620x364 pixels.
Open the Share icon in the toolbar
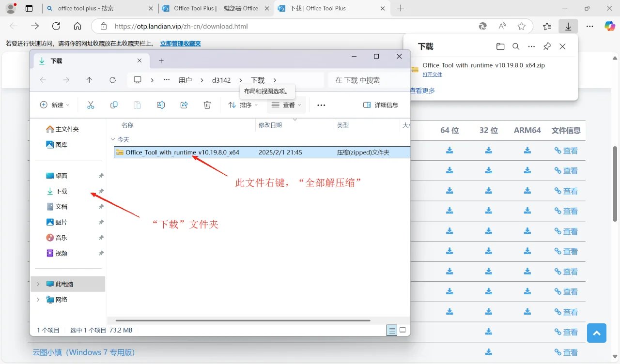[184, 105]
